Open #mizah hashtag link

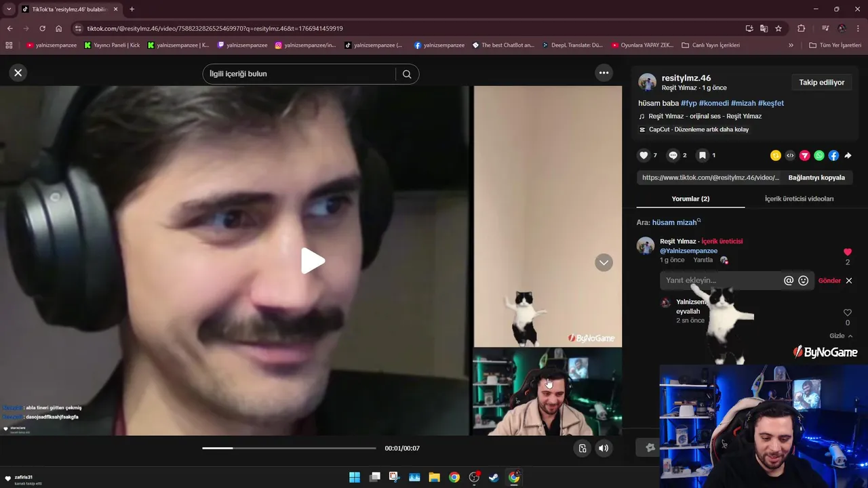(x=743, y=103)
